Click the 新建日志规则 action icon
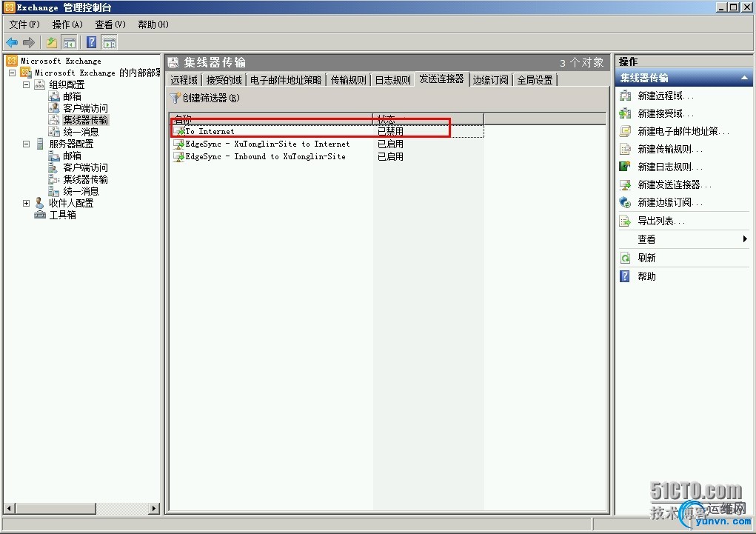The width and height of the screenshot is (756, 534). click(626, 167)
